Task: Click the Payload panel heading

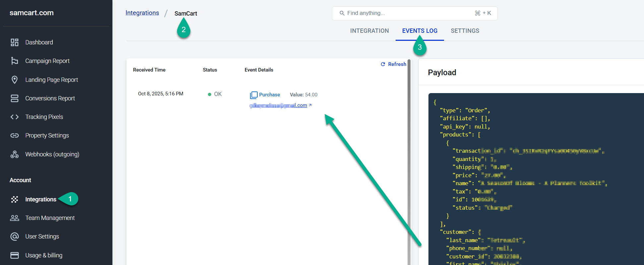Action: click(442, 73)
